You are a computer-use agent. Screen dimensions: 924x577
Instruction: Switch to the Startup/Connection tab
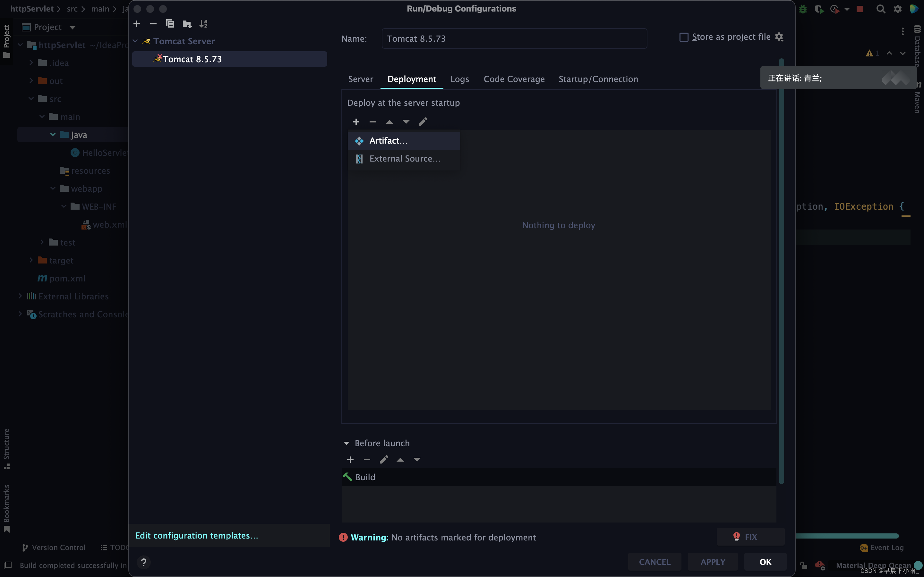pyautogui.click(x=598, y=79)
